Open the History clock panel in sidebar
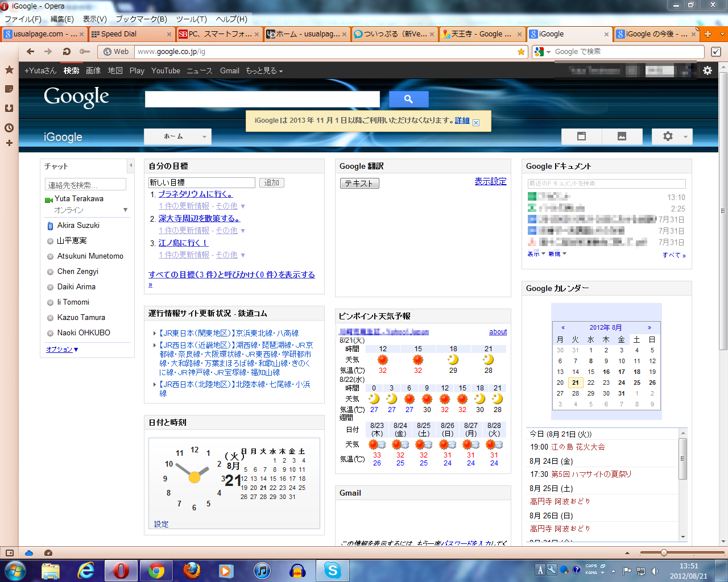Image resolution: width=728 pixels, height=582 pixels. pyautogui.click(x=9, y=128)
